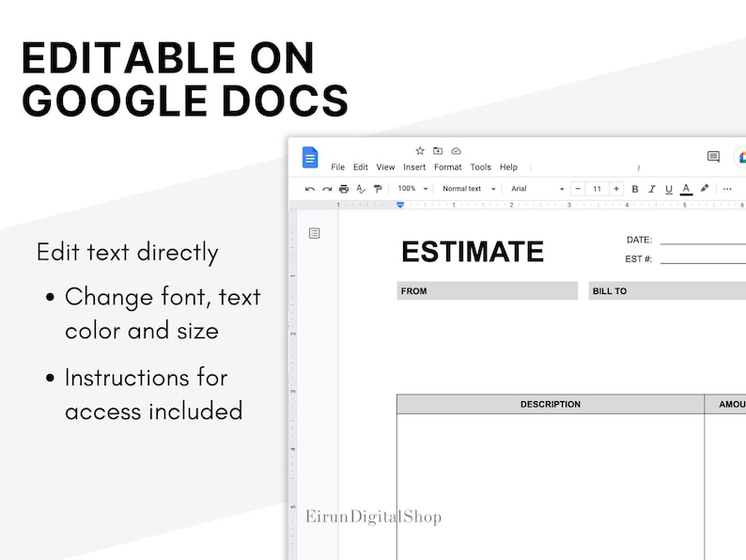Image resolution: width=746 pixels, height=560 pixels.
Task: Toggle Underline formatting
Action: (668, 189)
